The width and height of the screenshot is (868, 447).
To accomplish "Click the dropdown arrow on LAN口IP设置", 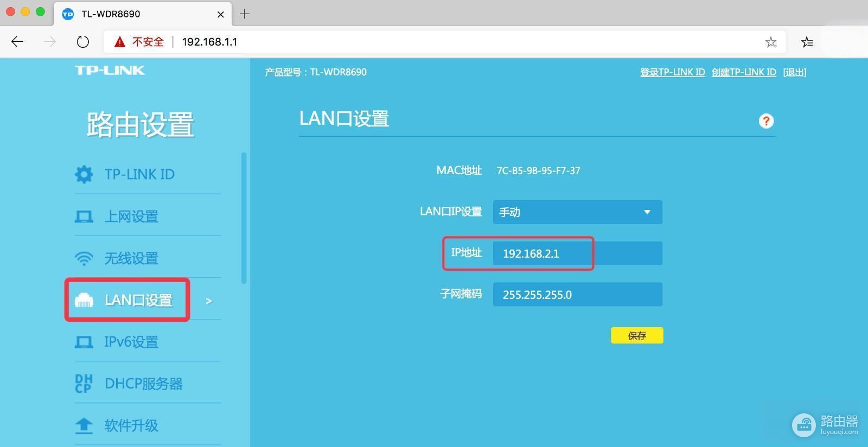I will pyautogui.click(x=647, y=212).
